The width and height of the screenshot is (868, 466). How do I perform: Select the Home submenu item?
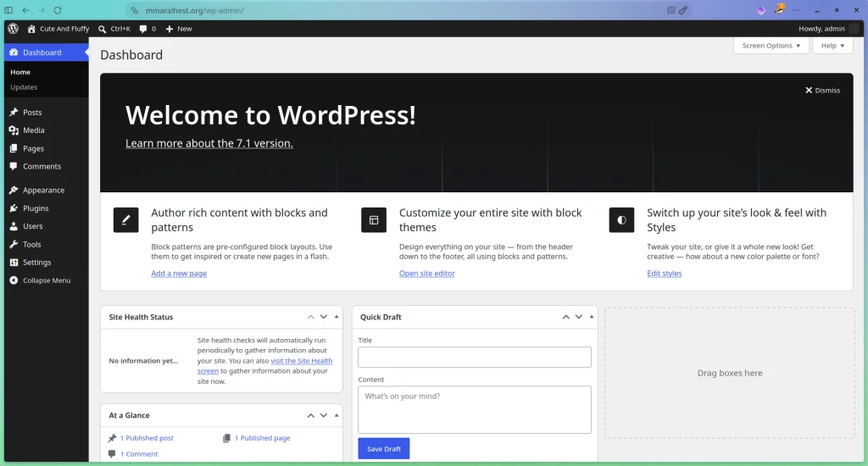click(x=20, y=72)
